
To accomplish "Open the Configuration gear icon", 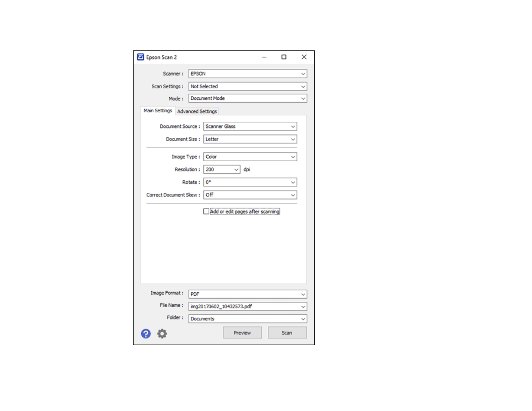I will [x=162, y=334].
